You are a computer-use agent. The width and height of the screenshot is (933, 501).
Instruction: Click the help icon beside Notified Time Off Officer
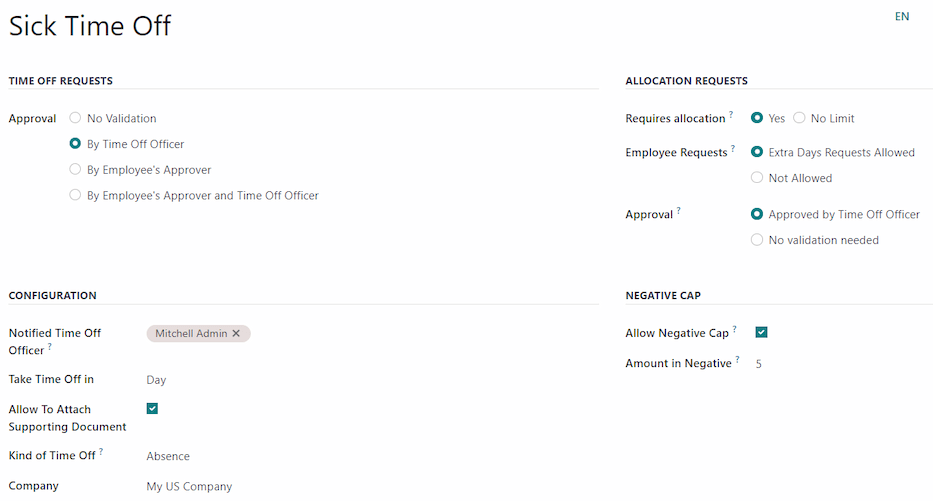[50, 348]
